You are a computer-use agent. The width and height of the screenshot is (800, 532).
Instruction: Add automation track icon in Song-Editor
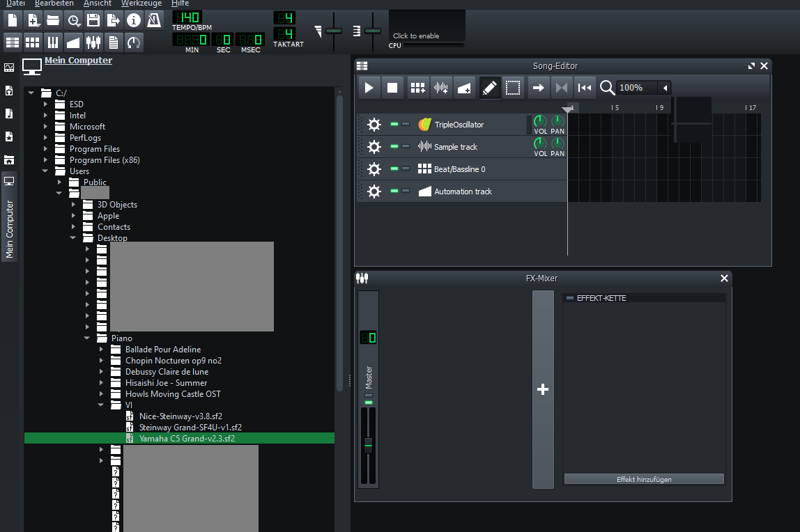pos(464,88)
